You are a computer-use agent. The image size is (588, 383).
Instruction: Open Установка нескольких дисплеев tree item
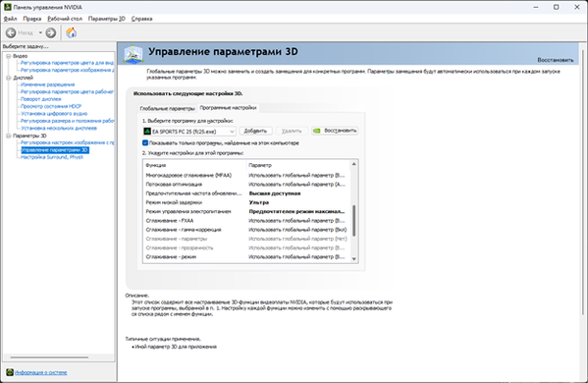[59, 128]
